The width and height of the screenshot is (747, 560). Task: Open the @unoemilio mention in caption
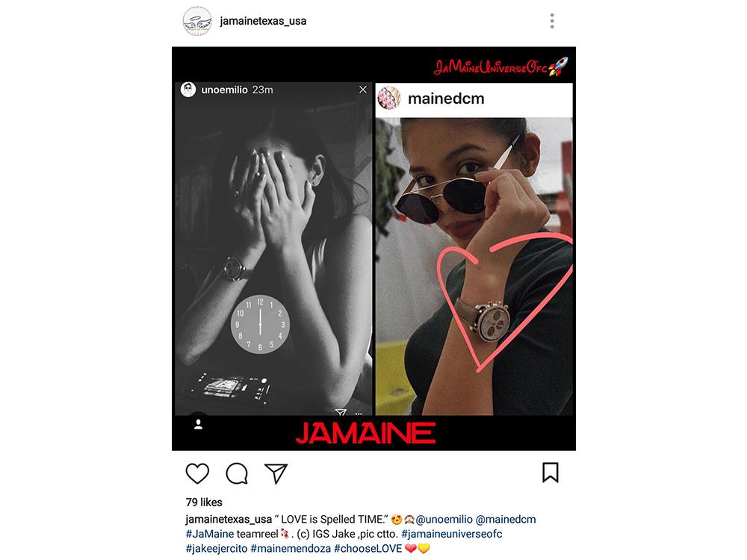444,519
